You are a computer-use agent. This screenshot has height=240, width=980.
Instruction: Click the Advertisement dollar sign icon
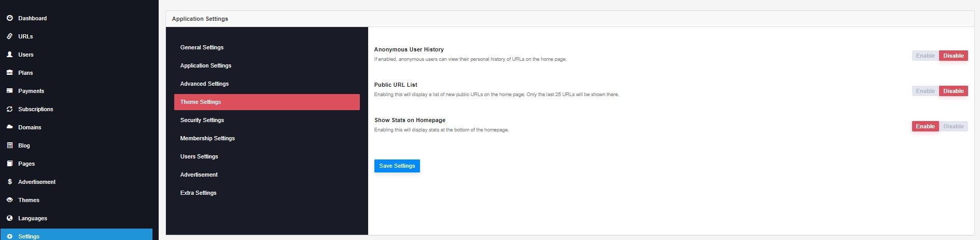9,182
